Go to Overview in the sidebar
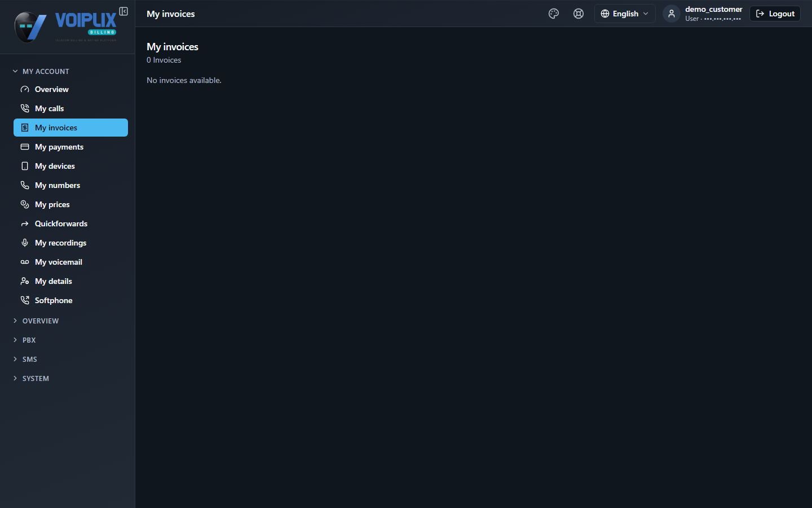 pos(70,89)
